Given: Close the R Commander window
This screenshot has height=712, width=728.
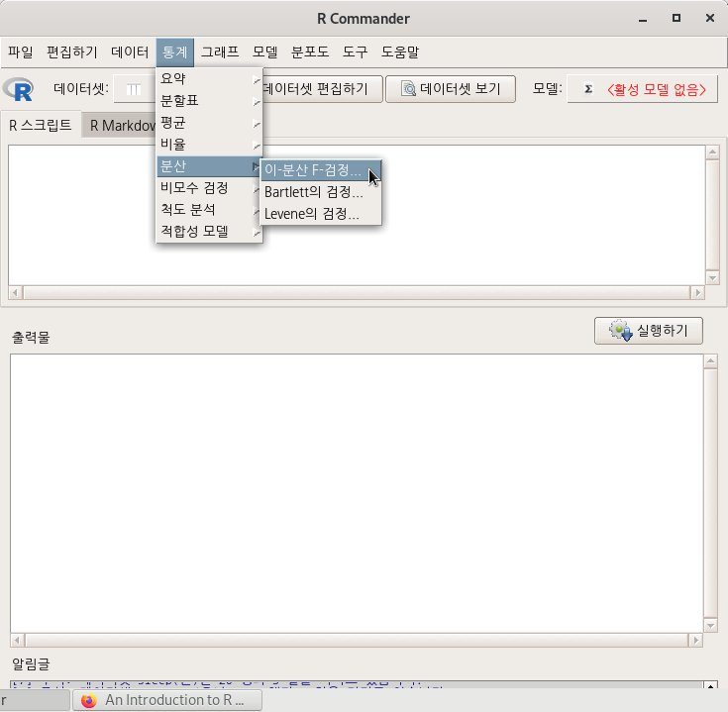Looking at the screenshot, I should click(x=710, y=18).
